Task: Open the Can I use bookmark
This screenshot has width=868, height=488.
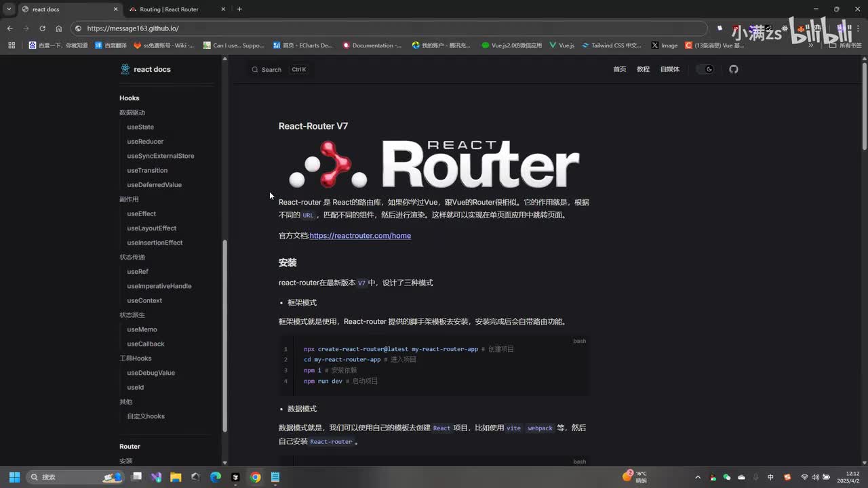Action: 233,45
